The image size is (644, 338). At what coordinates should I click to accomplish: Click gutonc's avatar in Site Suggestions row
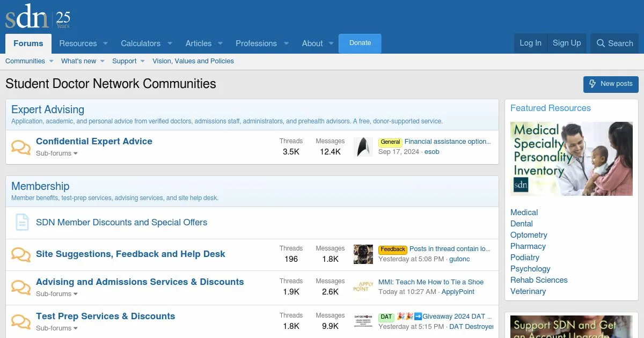tap(363, 254)
